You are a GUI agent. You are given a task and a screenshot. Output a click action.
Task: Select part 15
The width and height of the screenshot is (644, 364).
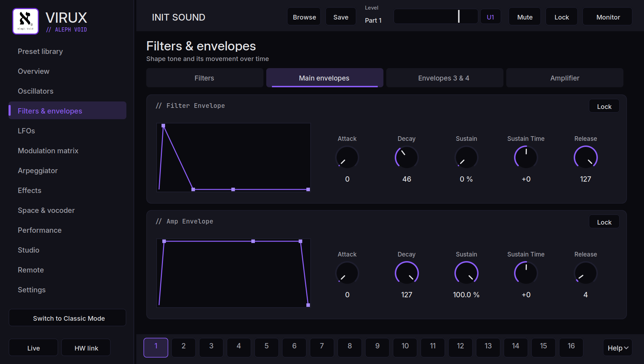tap(544, 347)
